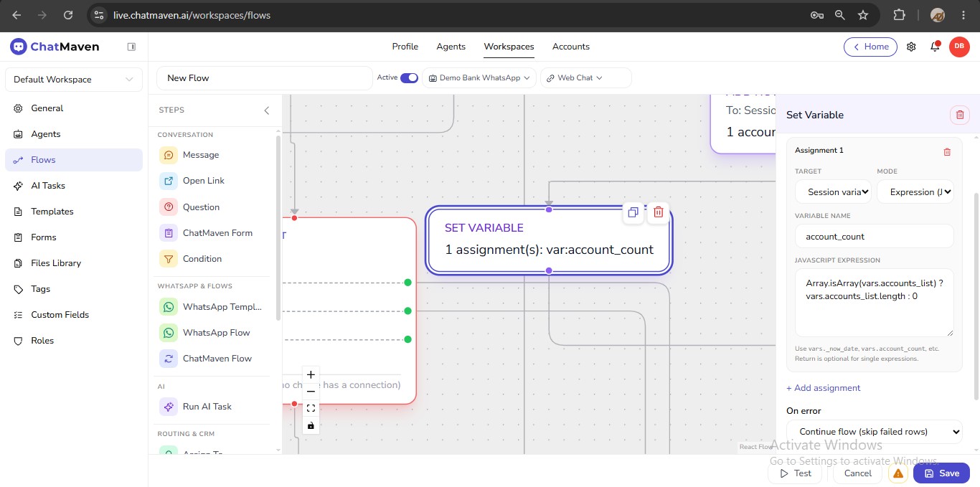The height and width of the screenshot is (487, 980).
Task: Open Custom Fields in the sidebar
Action: tap(73, 315)
